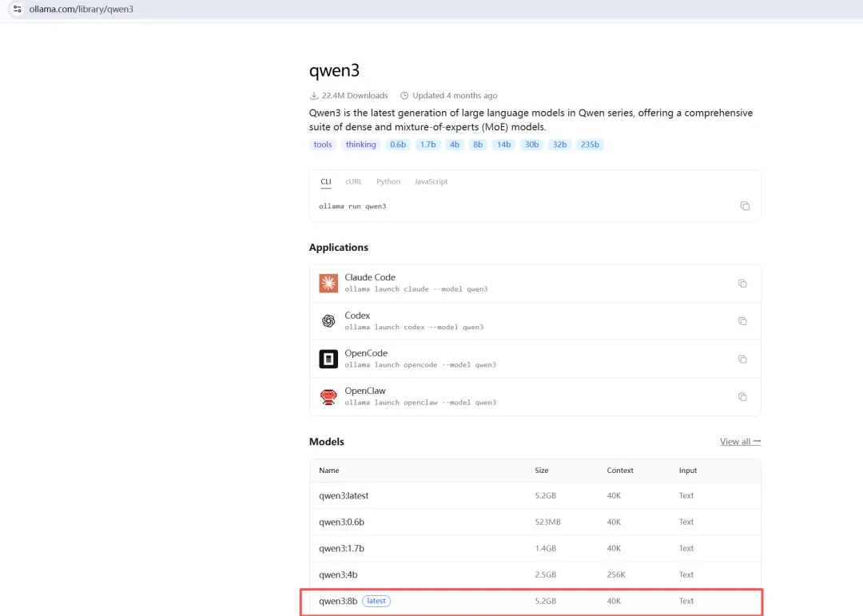This screenshot has width=863, height=616.
Task: Copy the Claude Code launch command
Action: 742,284
